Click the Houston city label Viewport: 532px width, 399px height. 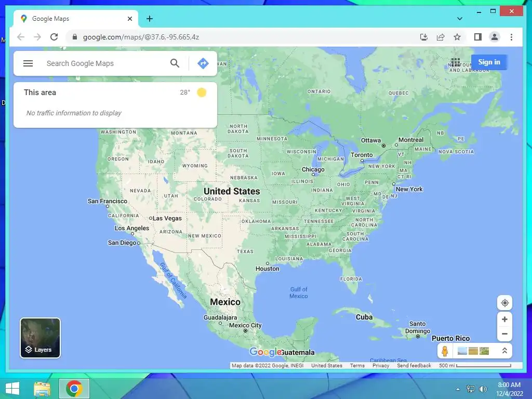coord(268,269)
